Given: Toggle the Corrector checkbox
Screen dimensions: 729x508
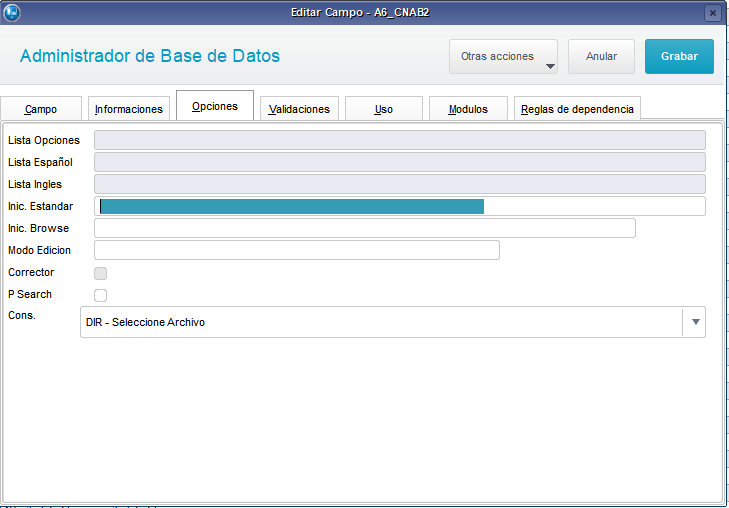Looking at the screenshot, I should (x=100, y=273).
